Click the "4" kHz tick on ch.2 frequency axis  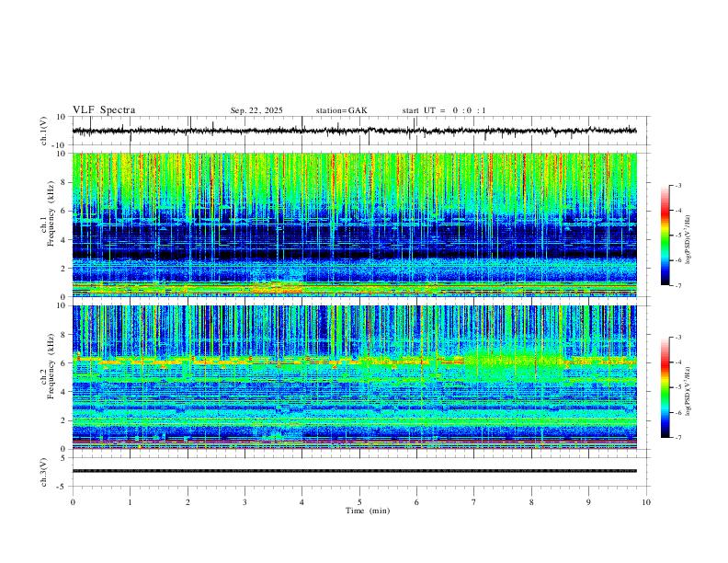coord(63,392)
